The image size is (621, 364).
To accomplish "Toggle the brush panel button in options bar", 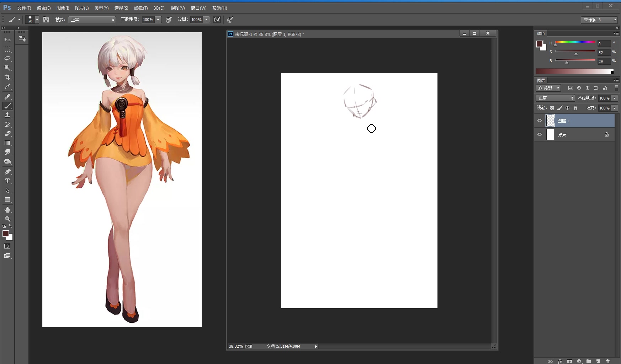I will click(x=46, y=20).
